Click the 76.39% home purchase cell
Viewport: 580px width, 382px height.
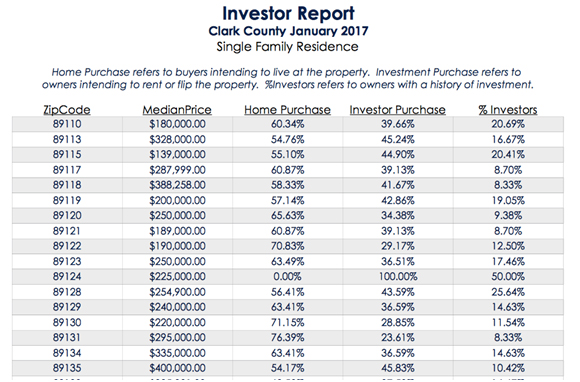tap(287, 338)
